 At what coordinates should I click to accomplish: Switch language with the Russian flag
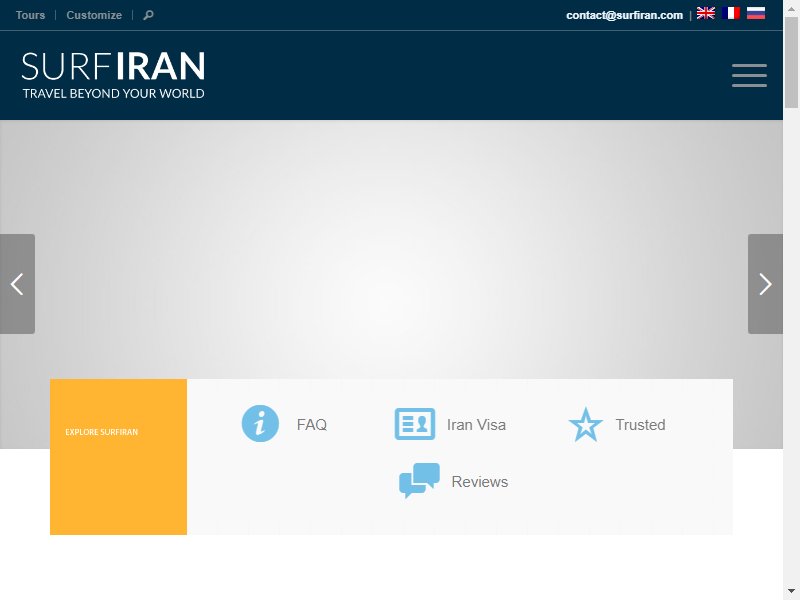pos(756,13)
